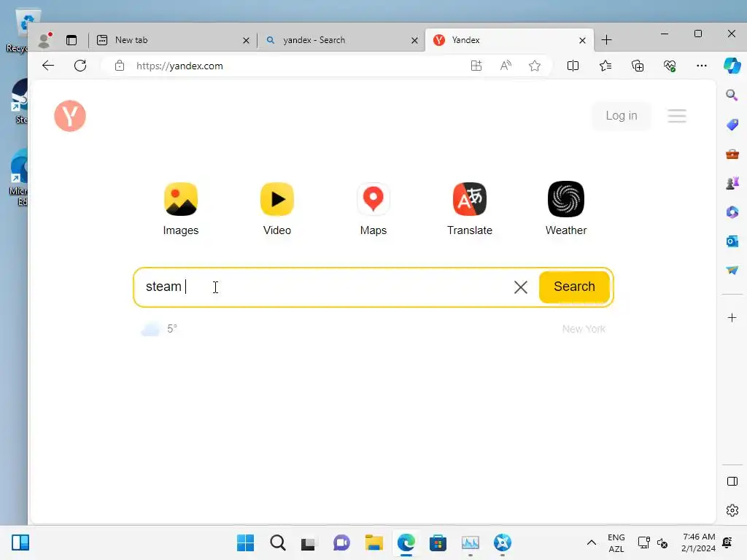Viewport: 747px width, 560px height.
Task: Open Yandex Video service
Action: (x=276, y=209)
